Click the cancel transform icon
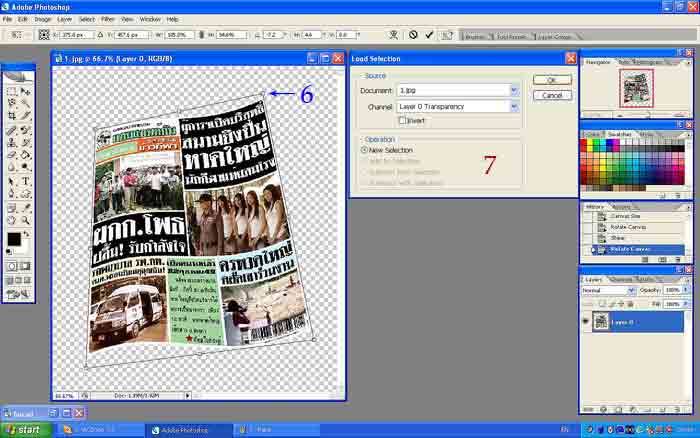The height and width of the screenshot is (438, 700). tap(413, 34)
